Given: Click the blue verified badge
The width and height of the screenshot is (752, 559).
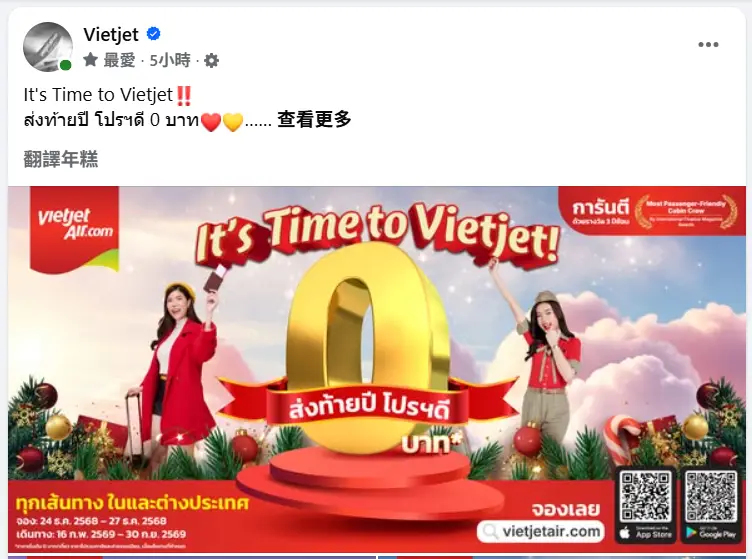Looking at the screenshot, I should click(x=153, y=34).
